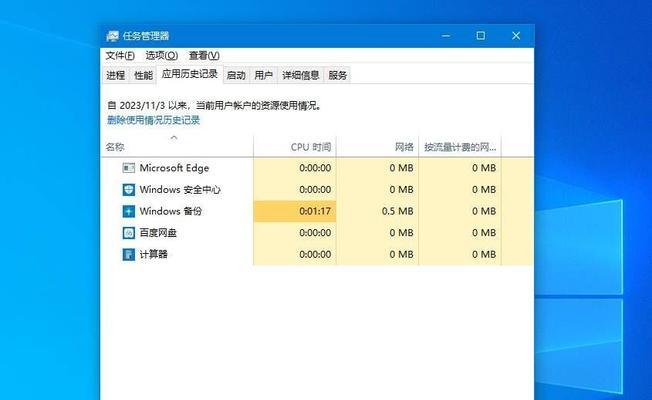Open the 文件(F) menu
This screenshot has height=400, width=652.
click(120, 55)
